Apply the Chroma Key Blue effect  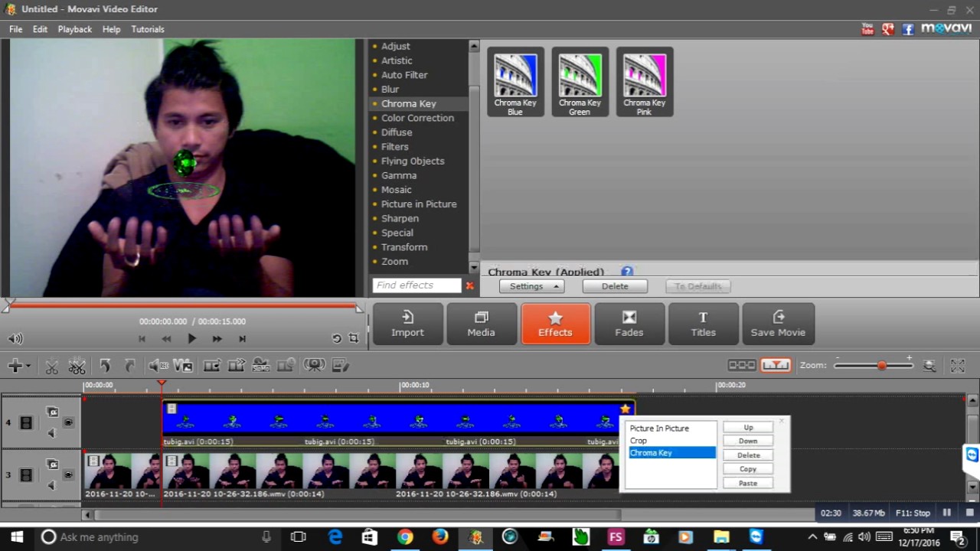coord(515,82)
